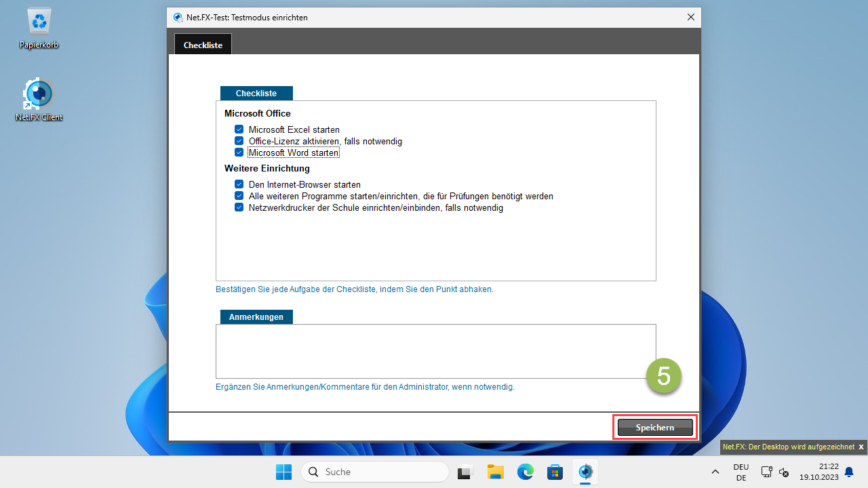The height and width of the screenshot is (488, 868).
Task: Click the taskbar Suche box
Action: [x=375, y=472]
